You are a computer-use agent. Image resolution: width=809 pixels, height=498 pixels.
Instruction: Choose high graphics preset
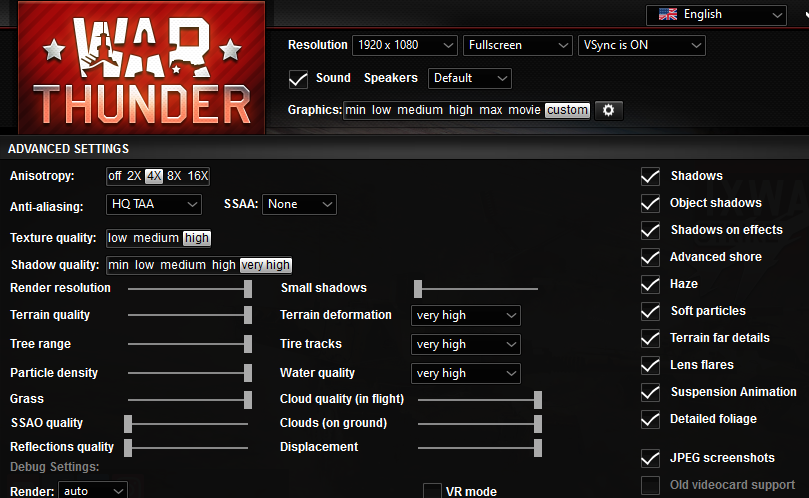point(461,110)
